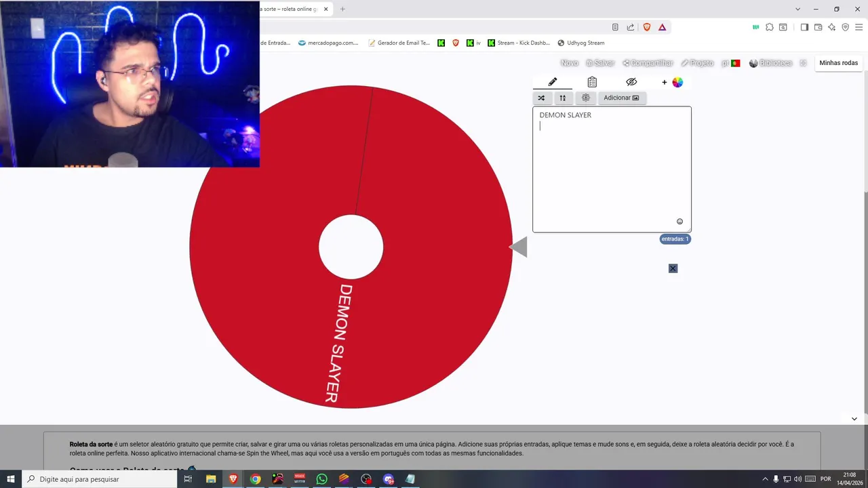Toggle reader mode in address bar
The image size is (868, 488).
(615, 27)
